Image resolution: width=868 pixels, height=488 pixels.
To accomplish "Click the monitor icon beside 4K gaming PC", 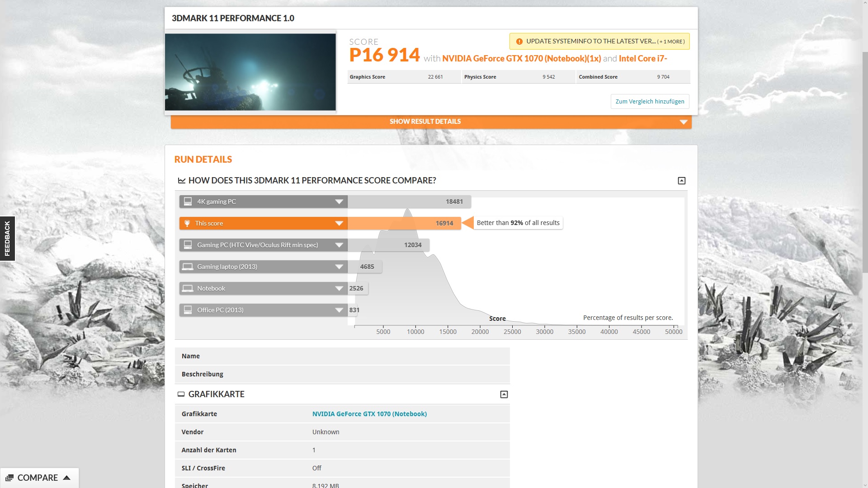I will click(188, 202).
